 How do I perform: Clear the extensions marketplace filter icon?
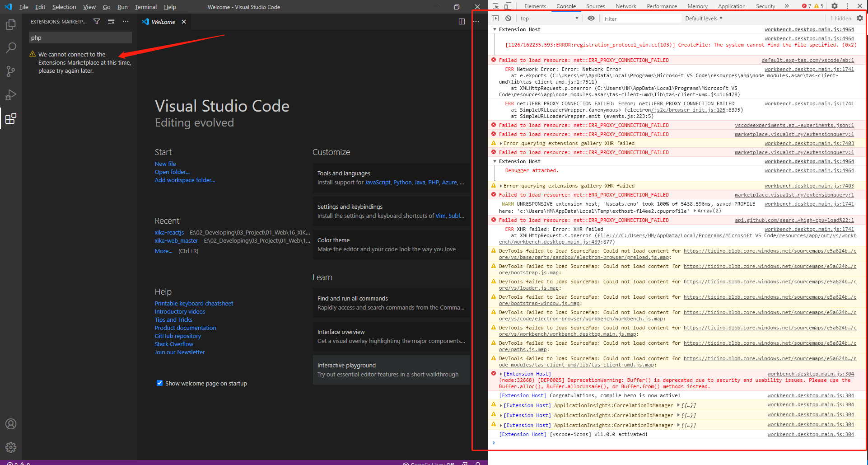pyautogui.click(x=111, y=21)
